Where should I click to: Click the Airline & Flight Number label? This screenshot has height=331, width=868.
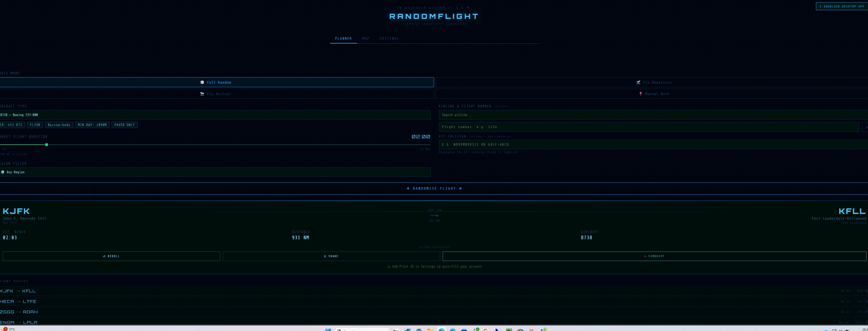pyautogui.click(x=465, y=106)
